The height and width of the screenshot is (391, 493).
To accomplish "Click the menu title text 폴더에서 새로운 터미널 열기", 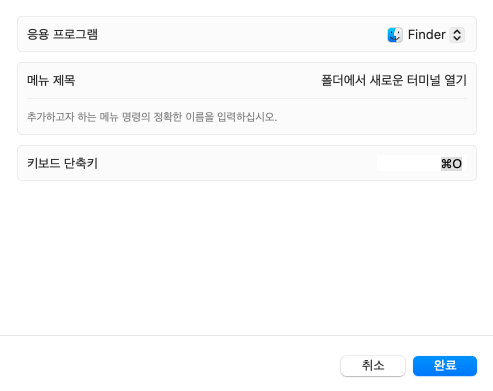I will 394,80.
